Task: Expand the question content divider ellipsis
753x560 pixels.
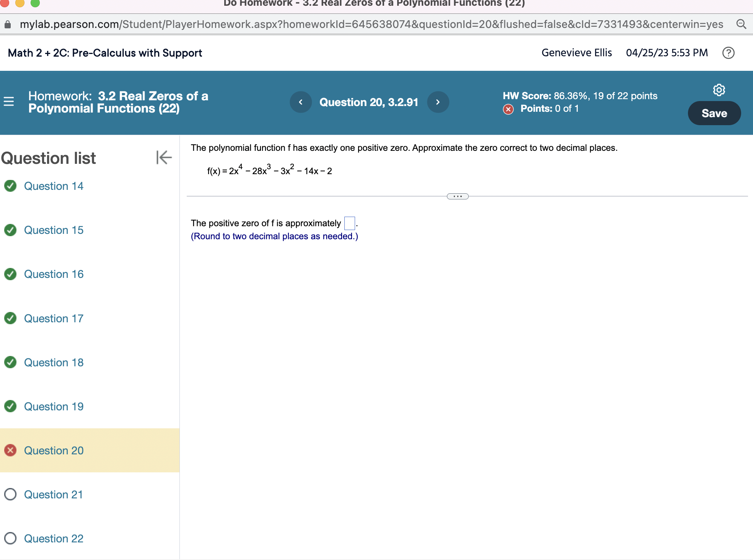Action: pyautogui.click(x=458, y=196)
